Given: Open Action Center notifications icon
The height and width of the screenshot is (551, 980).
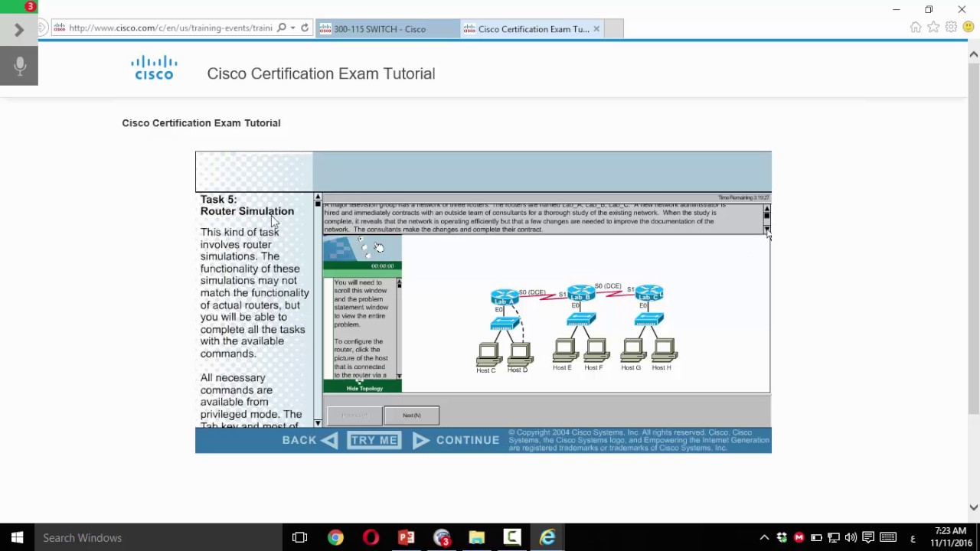Looking at the screenshot, I should (868, 537).
